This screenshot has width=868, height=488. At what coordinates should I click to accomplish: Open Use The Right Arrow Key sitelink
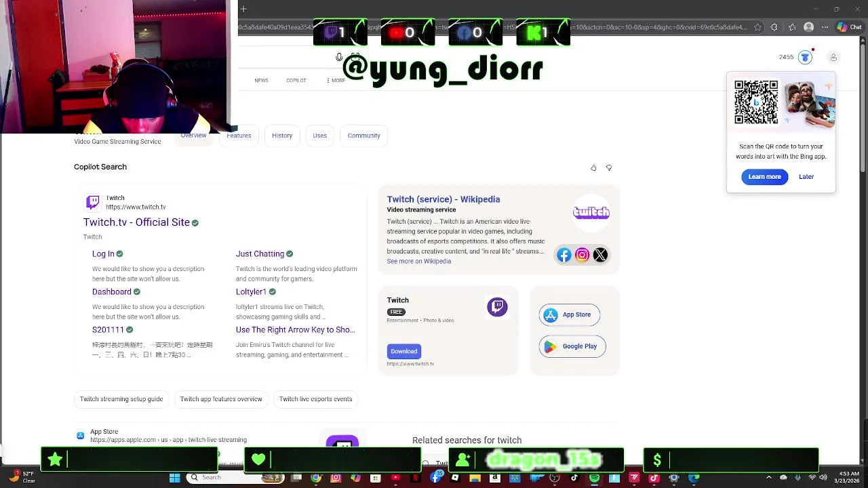click(x=295, y=329)
